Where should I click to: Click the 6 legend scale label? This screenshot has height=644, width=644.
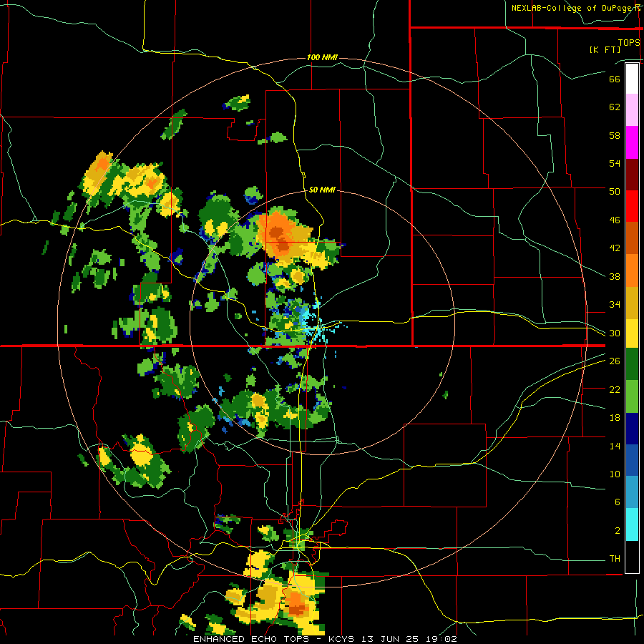point(617,502)
